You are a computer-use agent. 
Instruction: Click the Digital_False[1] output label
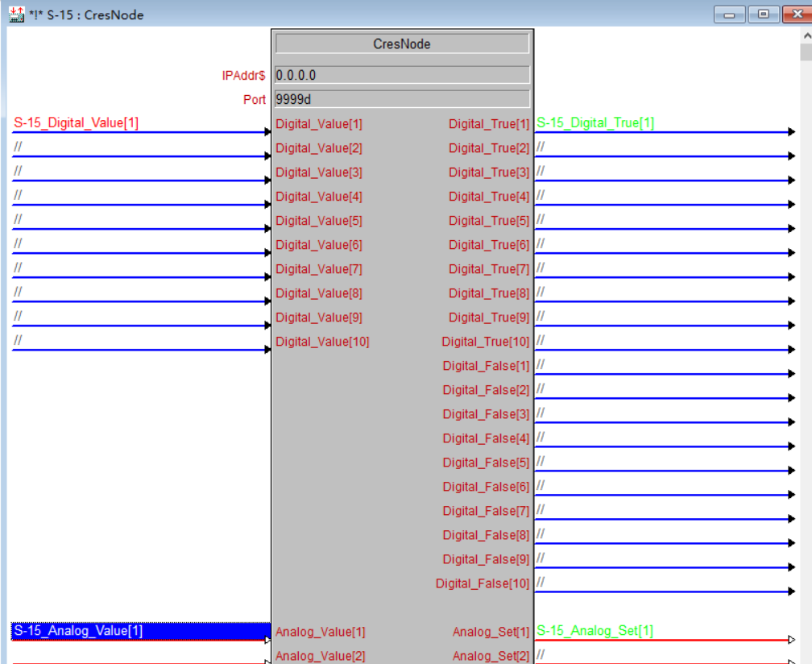(487, 366)
